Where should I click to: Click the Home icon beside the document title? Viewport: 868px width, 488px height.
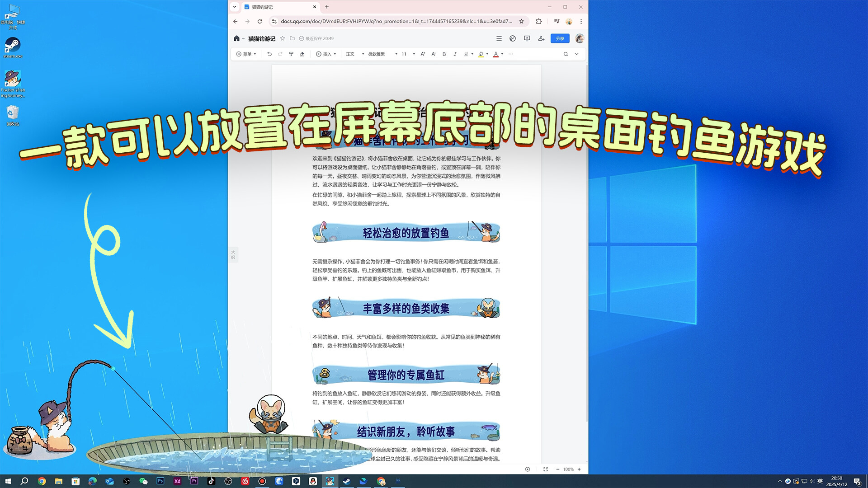237,38
